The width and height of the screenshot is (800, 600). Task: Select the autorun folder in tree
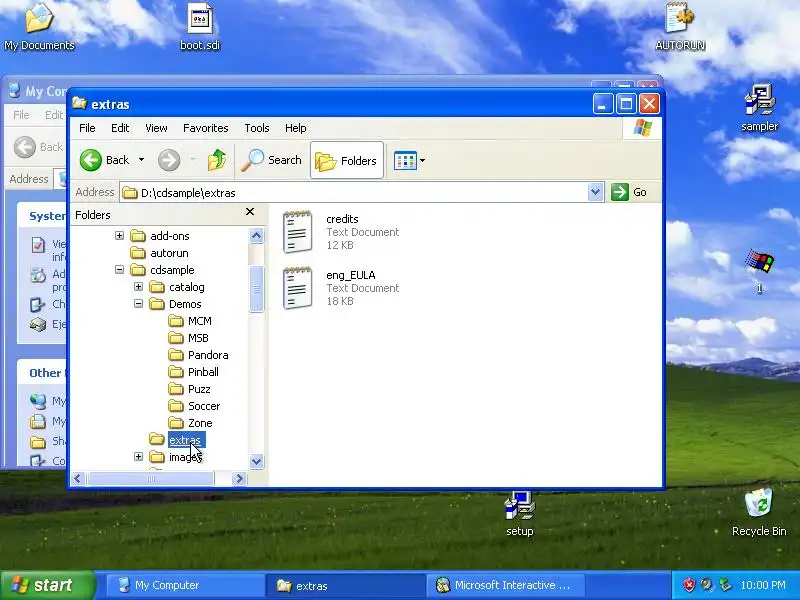[x=169, y=253]
